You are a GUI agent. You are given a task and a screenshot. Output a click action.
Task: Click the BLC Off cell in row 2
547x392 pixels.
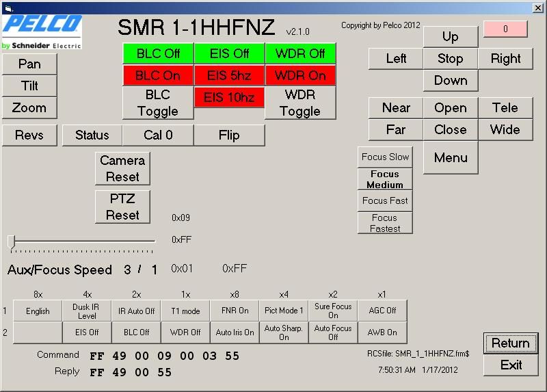pyautogui.click(x=136, y=332)
